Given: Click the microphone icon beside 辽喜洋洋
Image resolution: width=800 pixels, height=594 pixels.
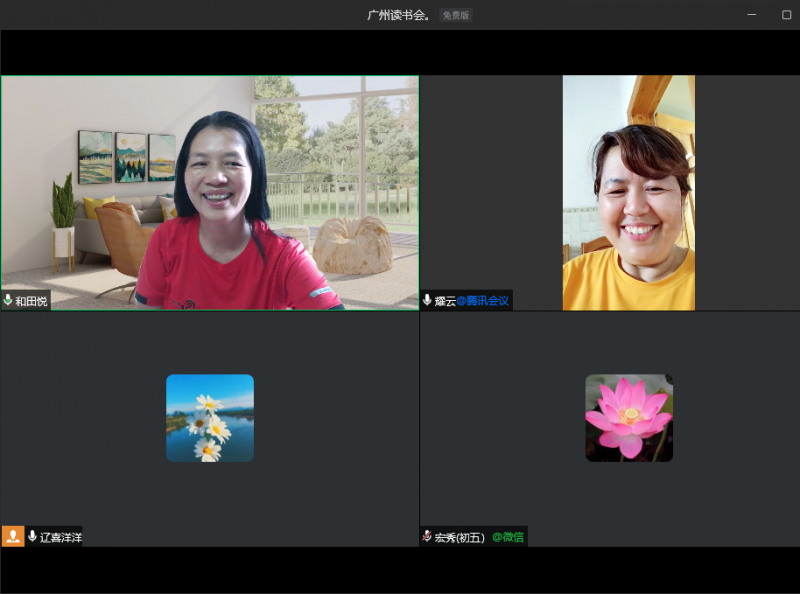Looking at the screenshot, I should point(33,537).
